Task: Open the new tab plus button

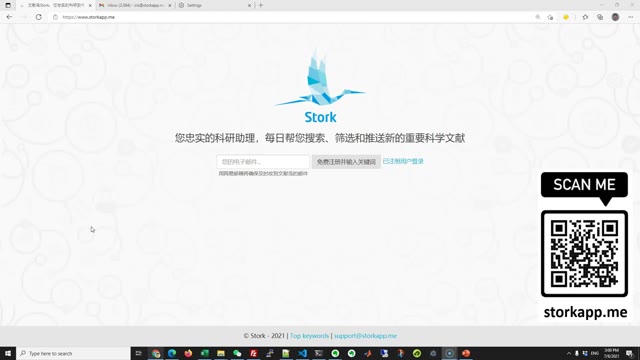Action: point(261,5)
